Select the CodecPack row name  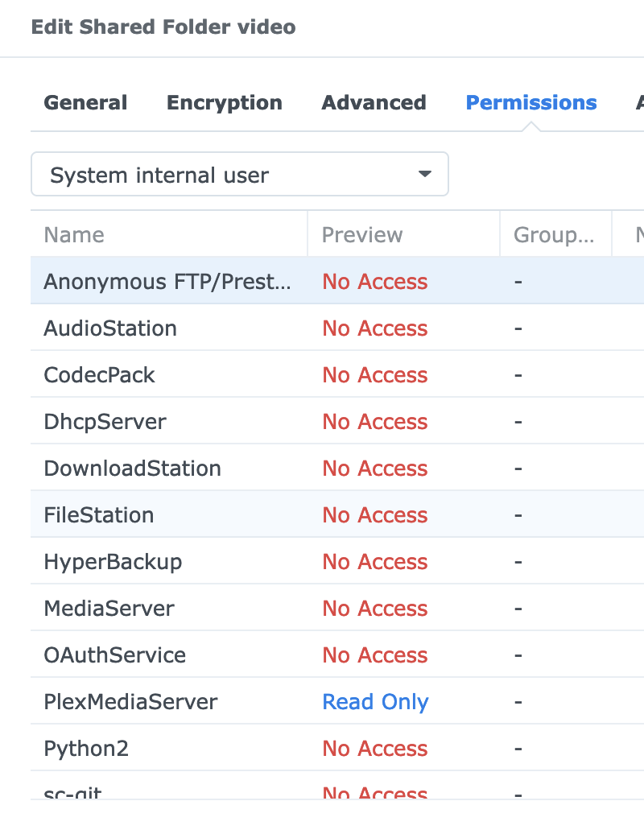point(100,375)
